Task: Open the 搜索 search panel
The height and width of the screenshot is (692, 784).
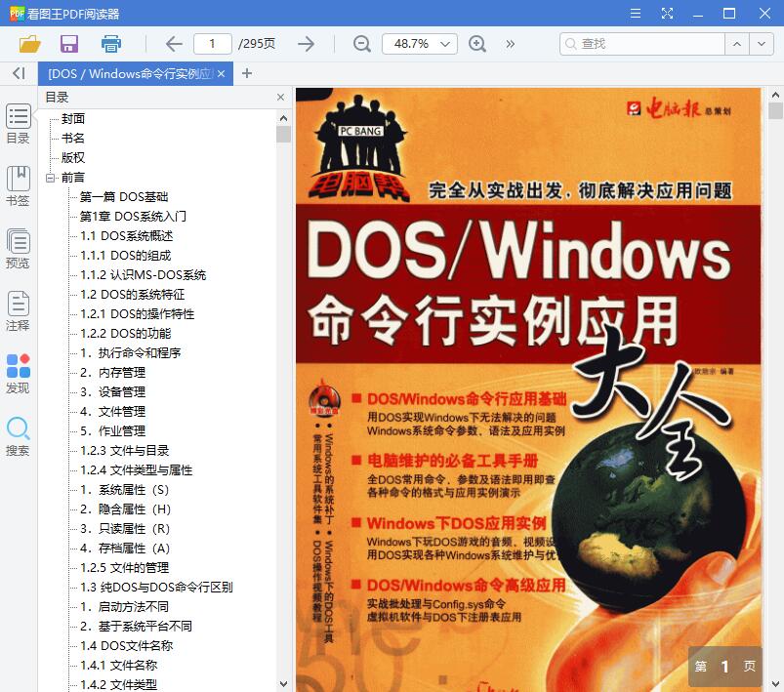Action: pos(18,436)
